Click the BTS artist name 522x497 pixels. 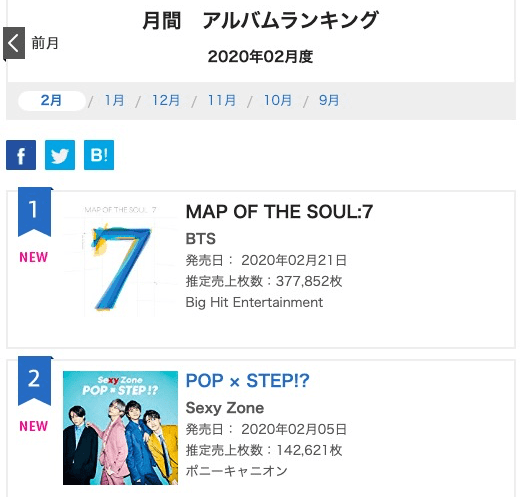point(201,239)
